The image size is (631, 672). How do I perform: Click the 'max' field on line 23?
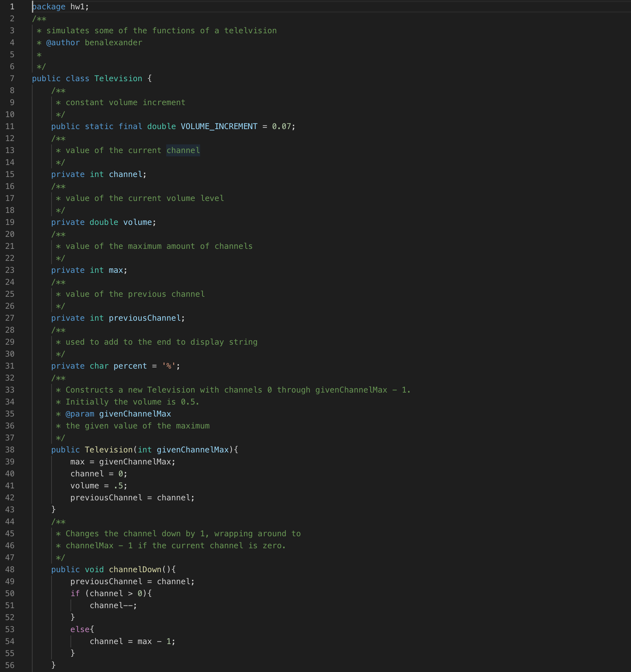point(116,270)
